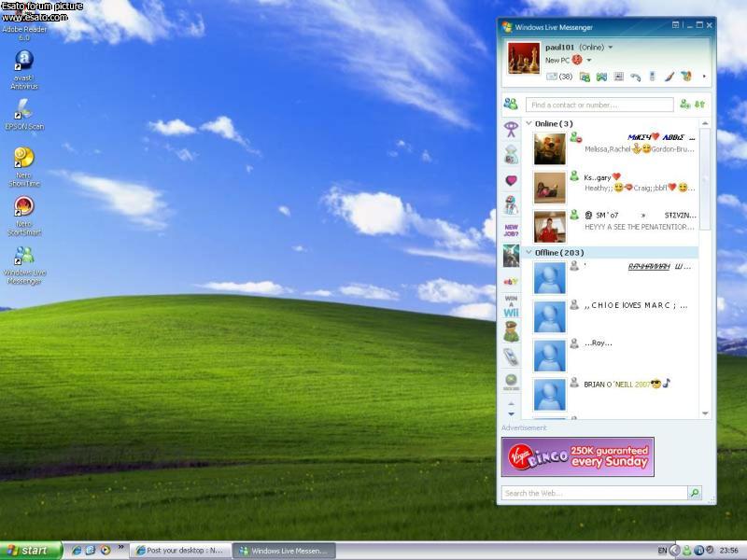Click the MSN butterfly icon in Messenger toolbar

pos(686,77)
